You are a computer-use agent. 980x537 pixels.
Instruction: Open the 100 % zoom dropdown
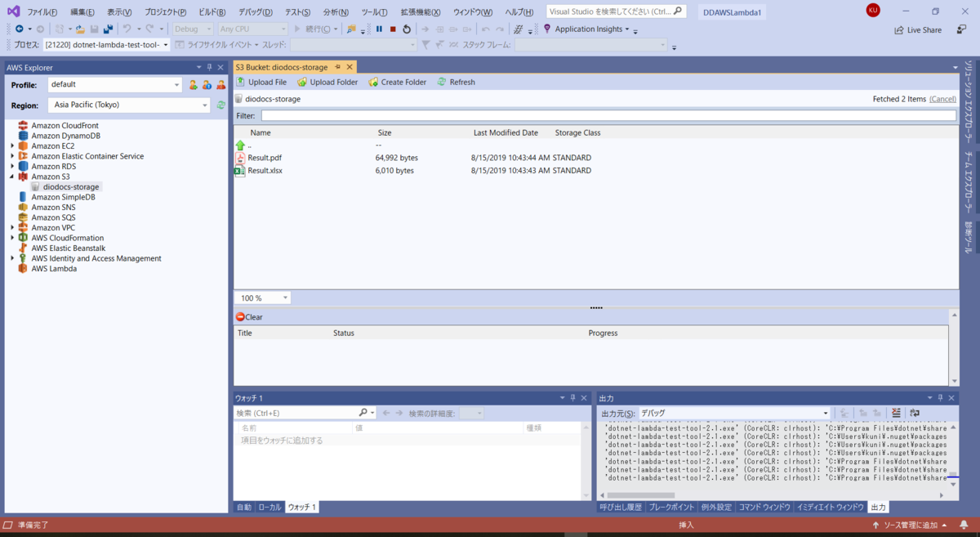coord(262,298)
